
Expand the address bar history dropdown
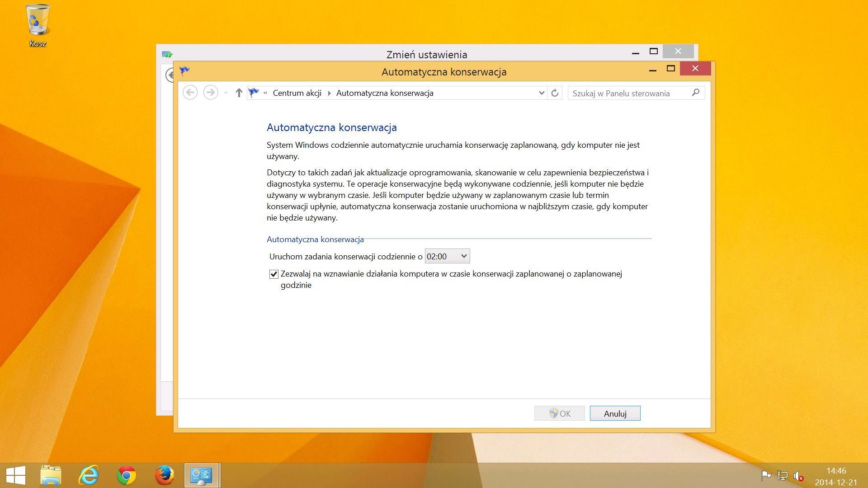542,93
